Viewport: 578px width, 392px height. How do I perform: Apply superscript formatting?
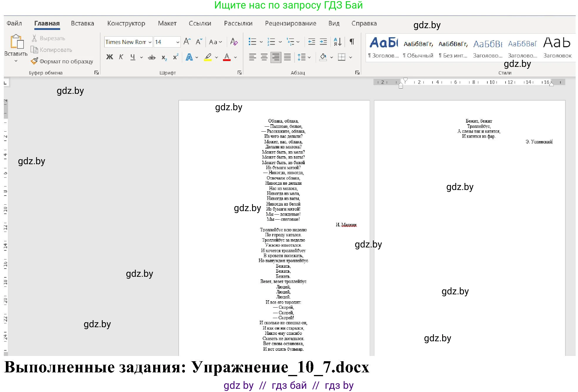pos(175,57)
